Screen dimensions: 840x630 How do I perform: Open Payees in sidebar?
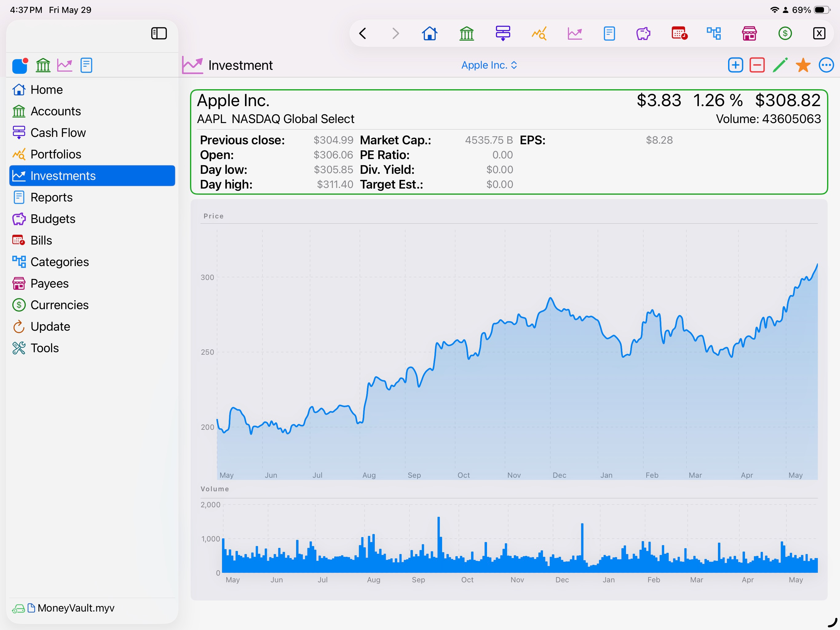[92, 283]
